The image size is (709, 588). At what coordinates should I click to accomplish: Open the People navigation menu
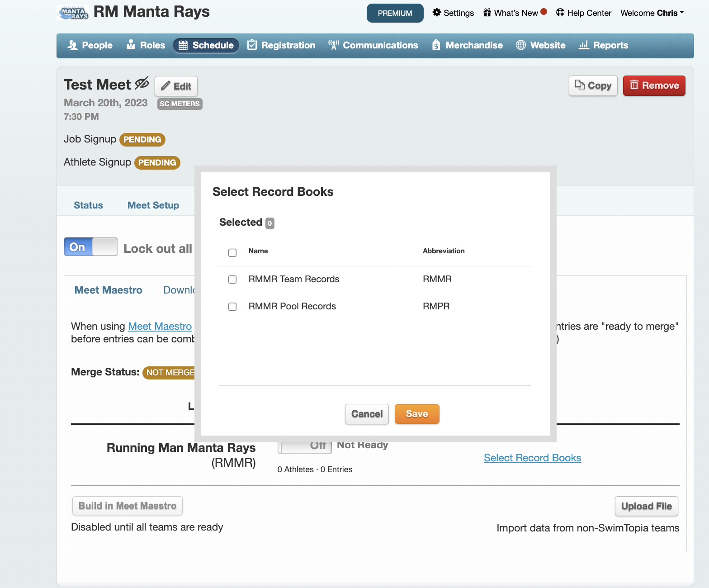90,45
